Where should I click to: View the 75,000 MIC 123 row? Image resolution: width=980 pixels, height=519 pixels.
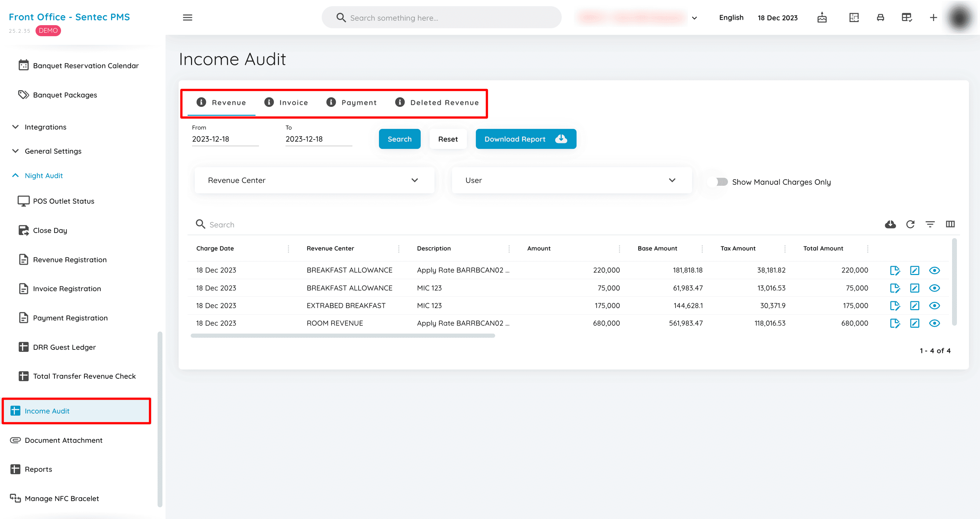point(934,288)
